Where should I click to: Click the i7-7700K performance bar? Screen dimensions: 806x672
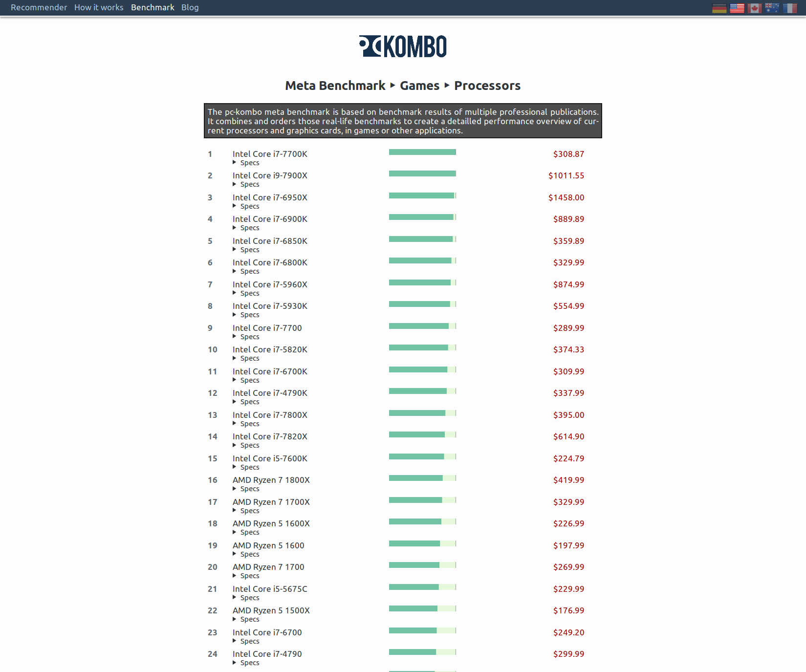pyautogui.click(x=422, y=152)
